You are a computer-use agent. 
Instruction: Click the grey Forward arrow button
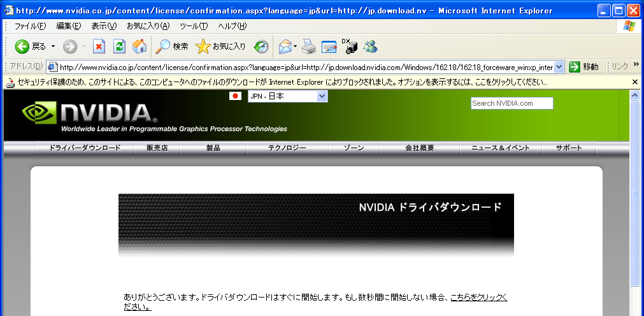(x=70, y=47)
